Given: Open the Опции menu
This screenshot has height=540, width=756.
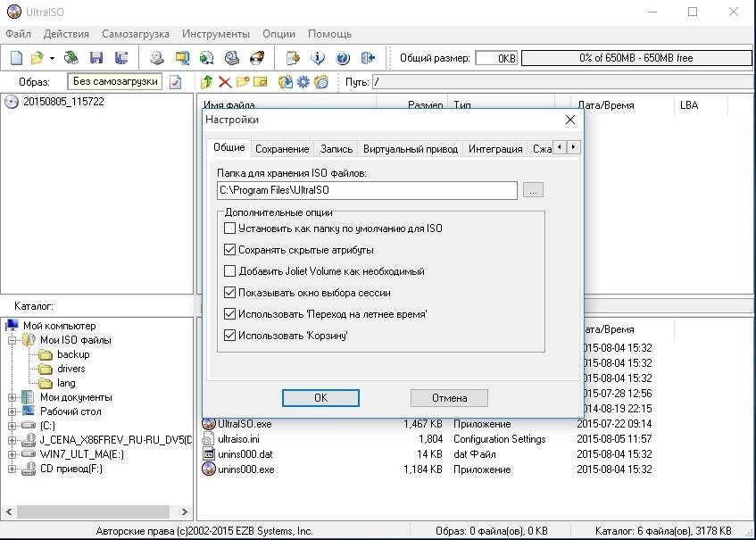Looking at the screenshot, I should tap(278, 34).
